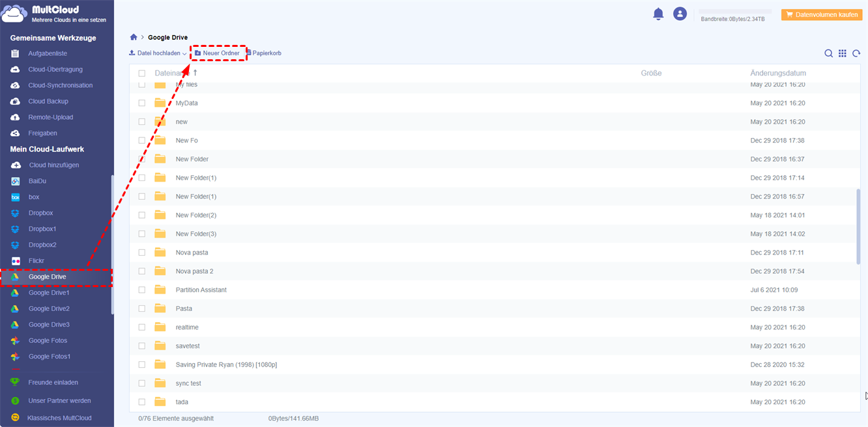Open the New Folder(3) folder

point(196,234)
